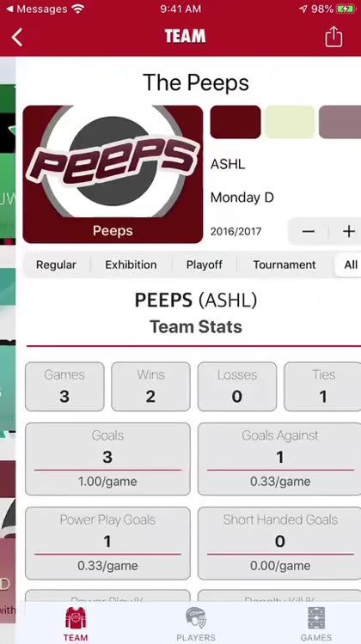361x644 pixels.
Task: Select the All games filter
Action: click(x=349, y=264)
